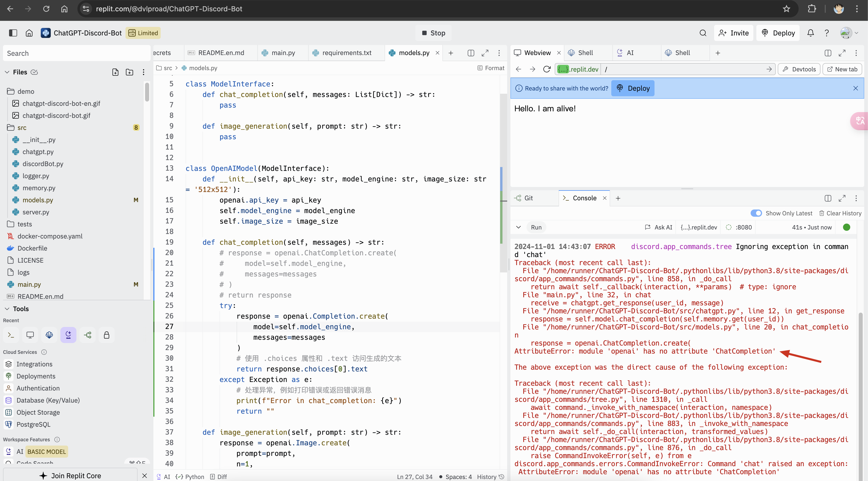Viewport: 868px width, 481px height.
Task: Invite collaborators with Invite button
Action: 733,33
